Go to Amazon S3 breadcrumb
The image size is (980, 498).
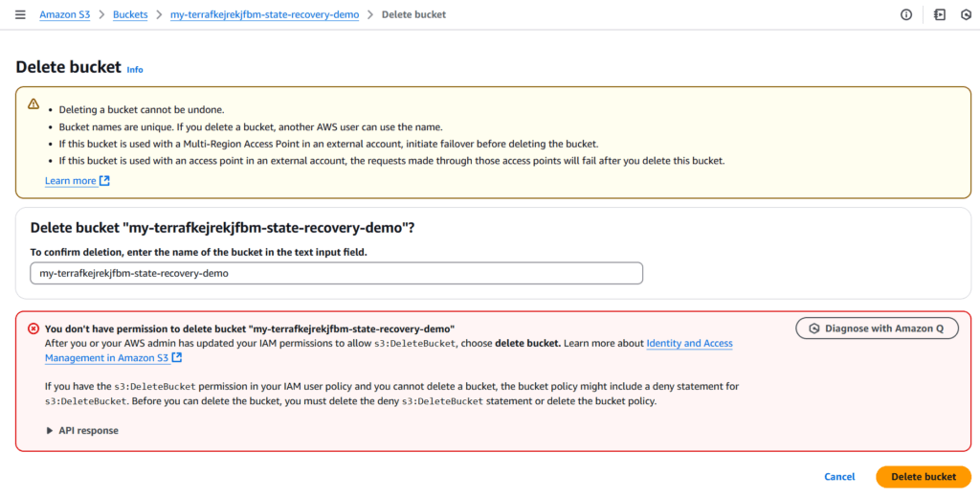[x=65, y=14]
